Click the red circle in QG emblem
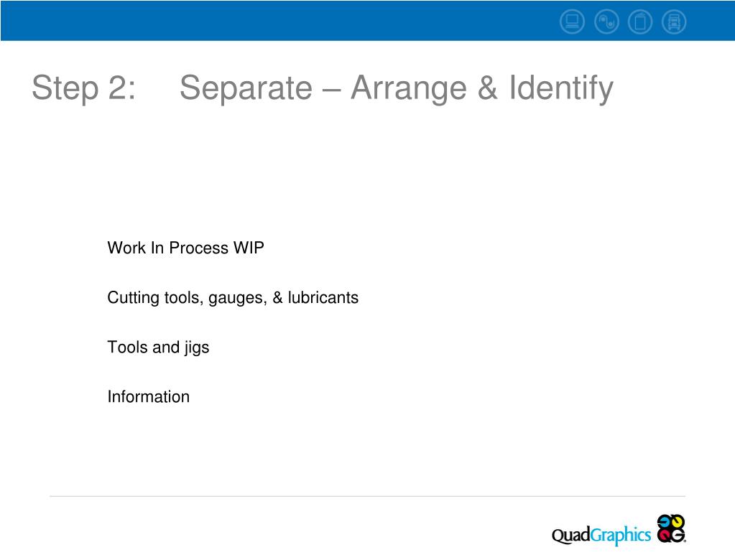 click(664, 535)
